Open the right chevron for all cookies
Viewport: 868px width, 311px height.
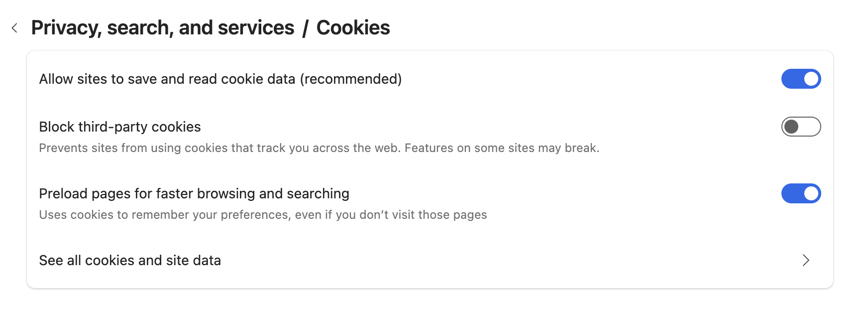(806, 260)
